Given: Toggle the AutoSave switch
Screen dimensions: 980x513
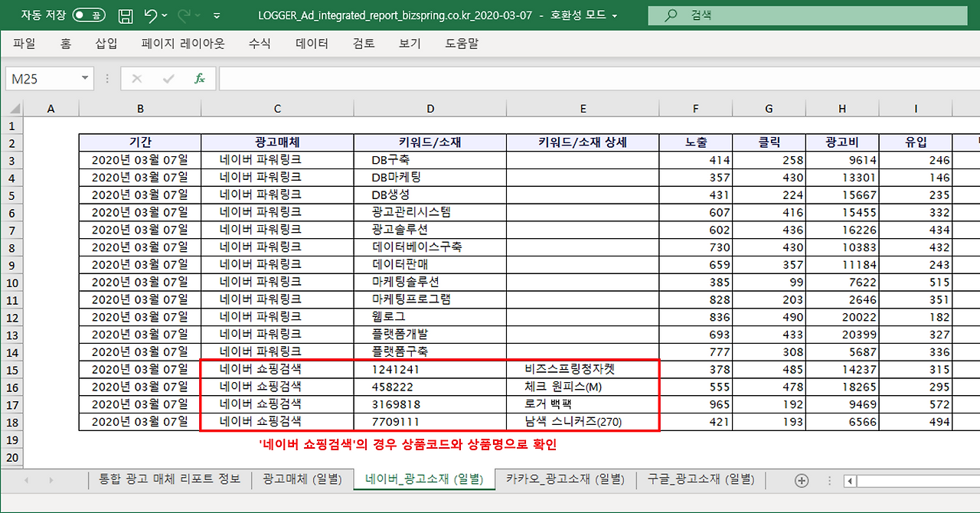Looking at the screenshot, I should [89, 15].
